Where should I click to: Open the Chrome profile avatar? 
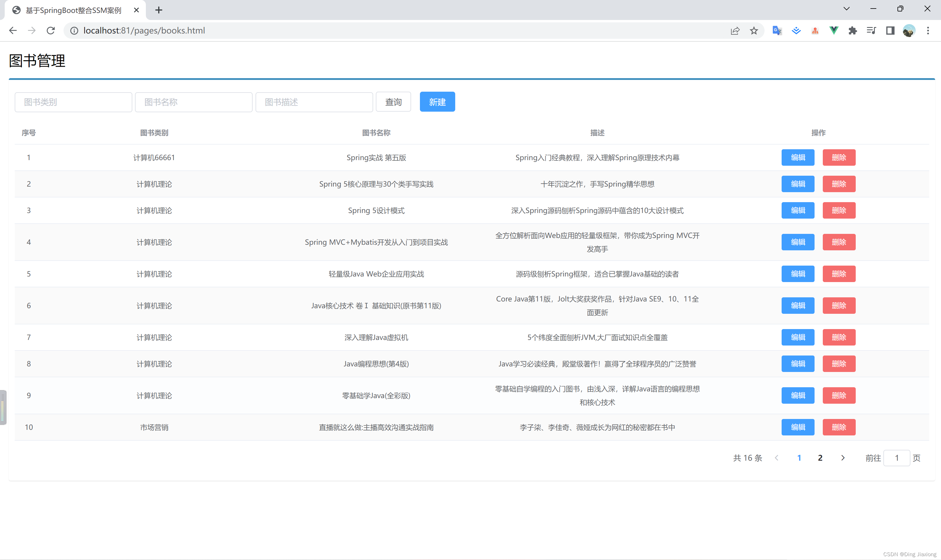tap(909, 31)
